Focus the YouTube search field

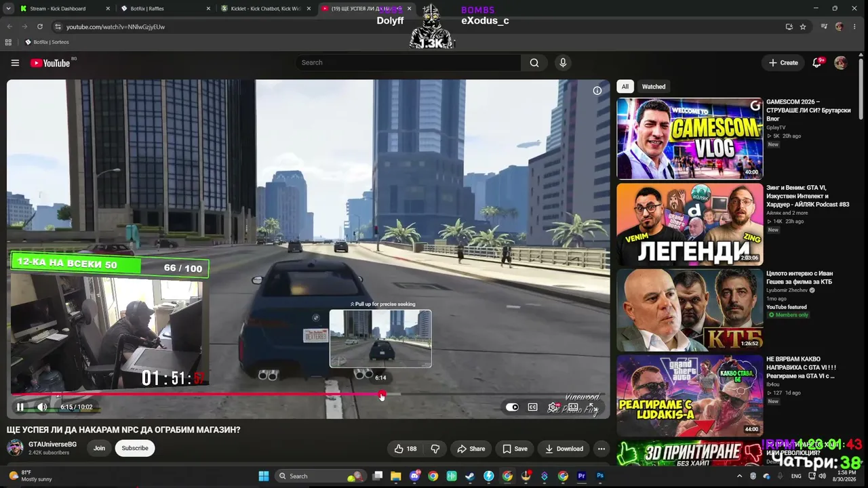click(x=407, y=62)
